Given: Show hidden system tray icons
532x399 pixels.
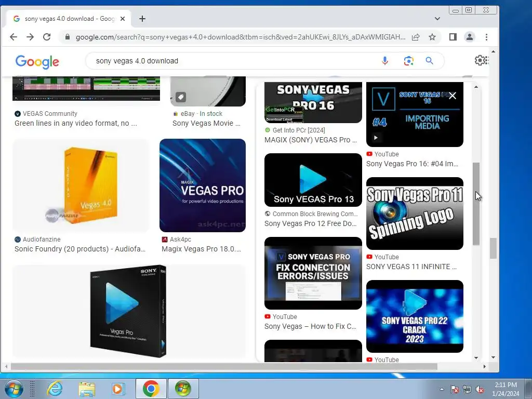Looking at the screenshot, I should [x=442, y=389].
